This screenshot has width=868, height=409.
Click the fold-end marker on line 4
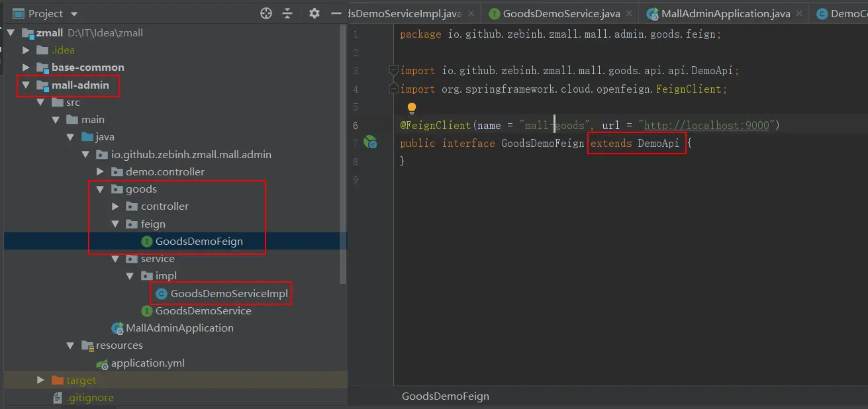pyautogui.click(x=394, y=88)
